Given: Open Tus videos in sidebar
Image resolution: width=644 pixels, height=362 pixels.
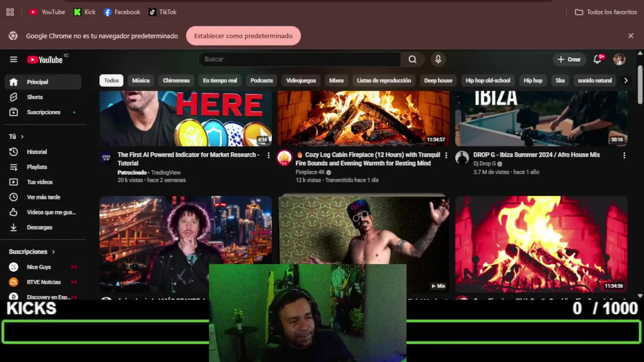Looking at the screenshot, I should tap(43, 182).
